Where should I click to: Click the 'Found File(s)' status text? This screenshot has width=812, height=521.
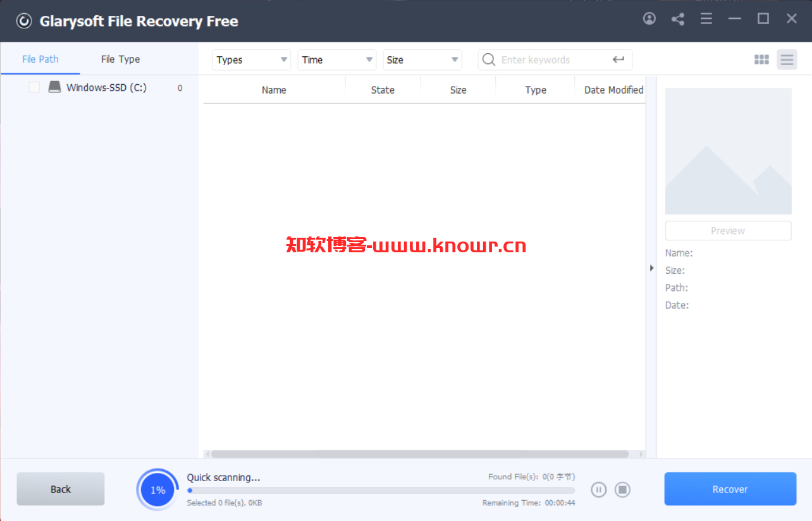531,477
